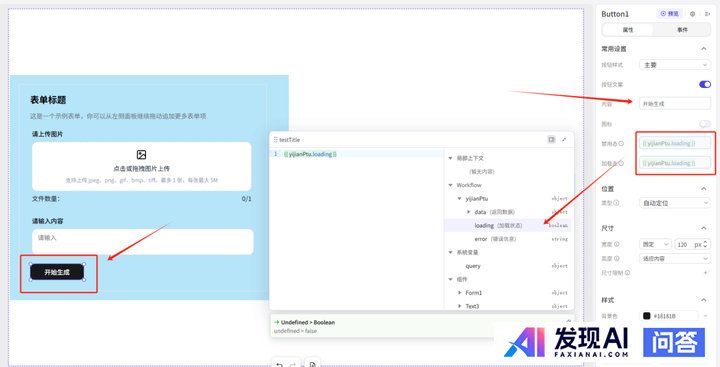The width and height of the screenshot is (720, 367).
Task: Select the properties tab in Button1 panel
Action: 628,30
